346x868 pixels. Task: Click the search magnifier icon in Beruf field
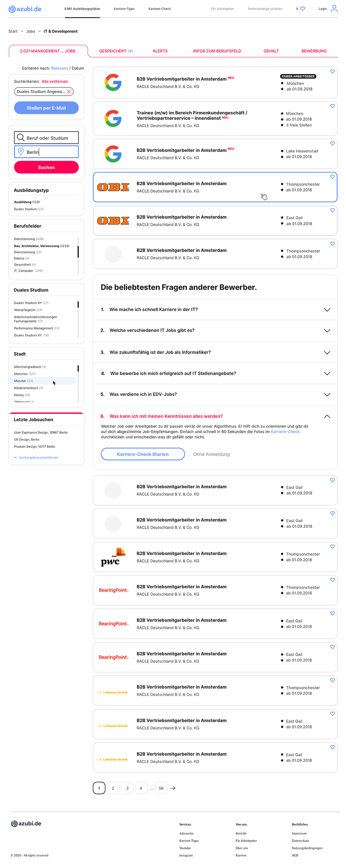[21, 138]
